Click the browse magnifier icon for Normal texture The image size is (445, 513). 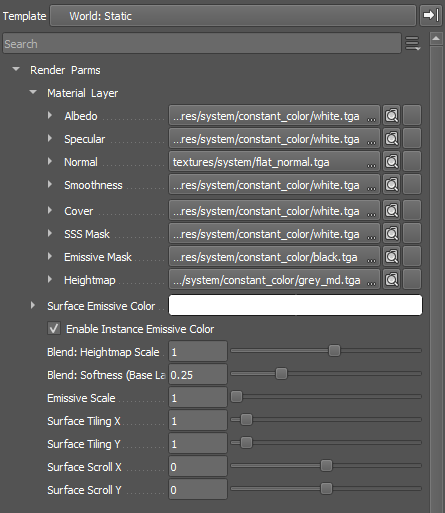pyautogui.click(x=391, y=162)
